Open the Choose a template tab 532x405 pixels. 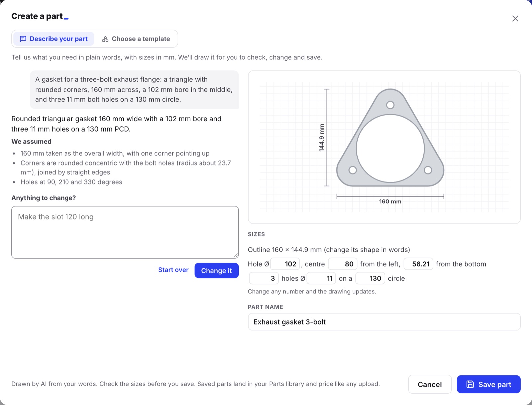pos(136,39)
